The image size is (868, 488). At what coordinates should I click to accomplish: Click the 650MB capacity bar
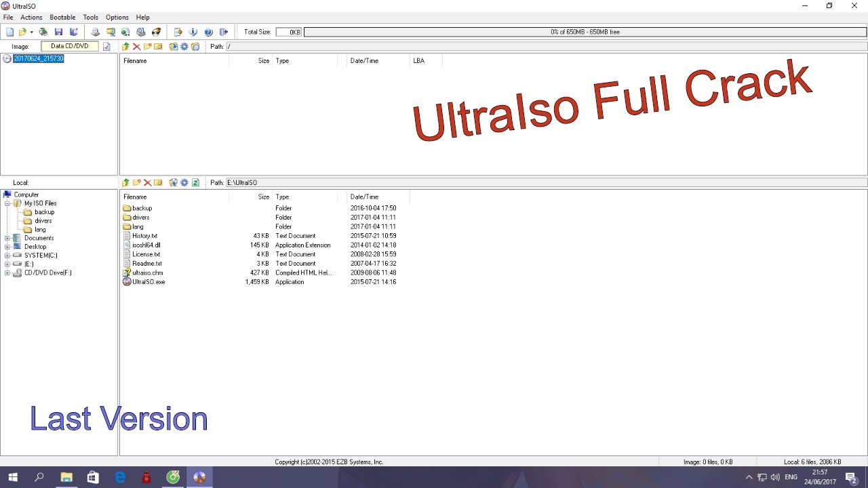585,32
